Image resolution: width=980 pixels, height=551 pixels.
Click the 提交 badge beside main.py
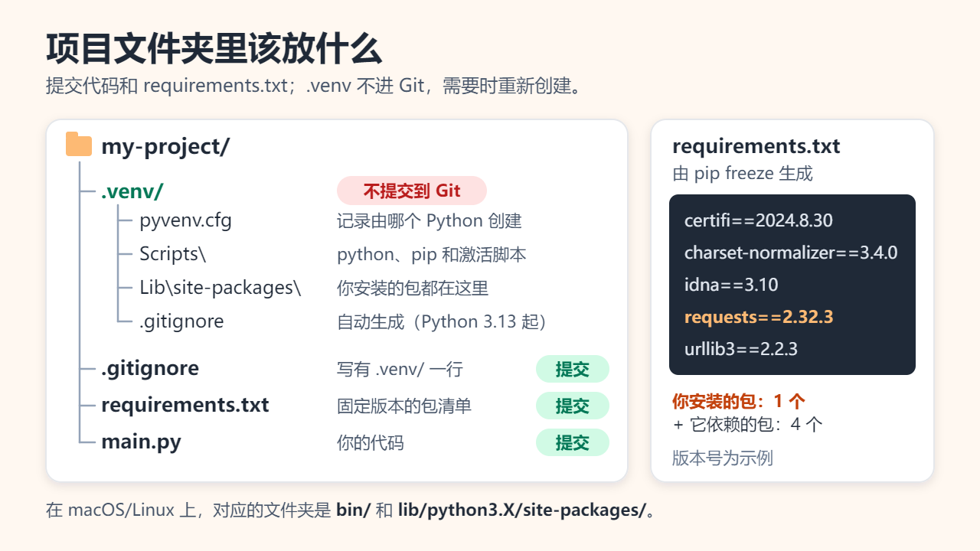pos(572,442)
